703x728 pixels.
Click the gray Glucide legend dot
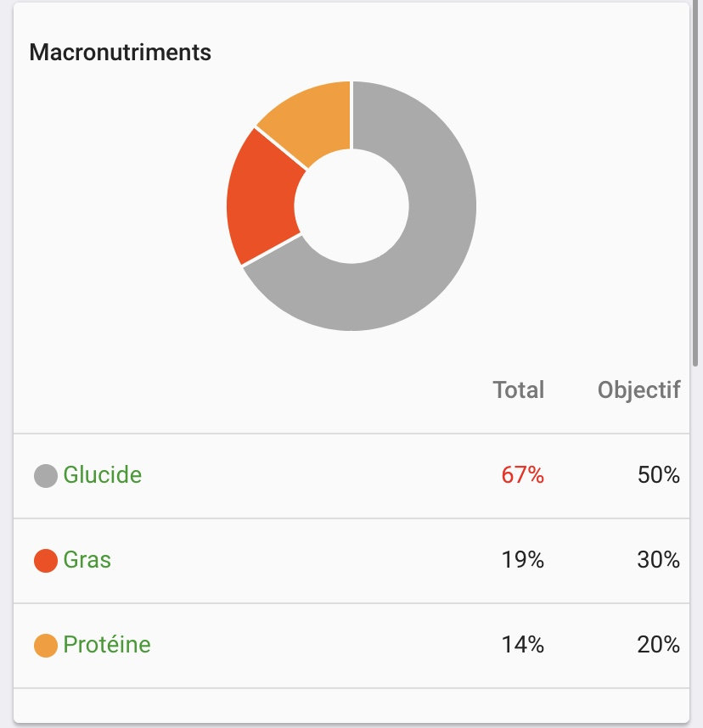[45, 475]
